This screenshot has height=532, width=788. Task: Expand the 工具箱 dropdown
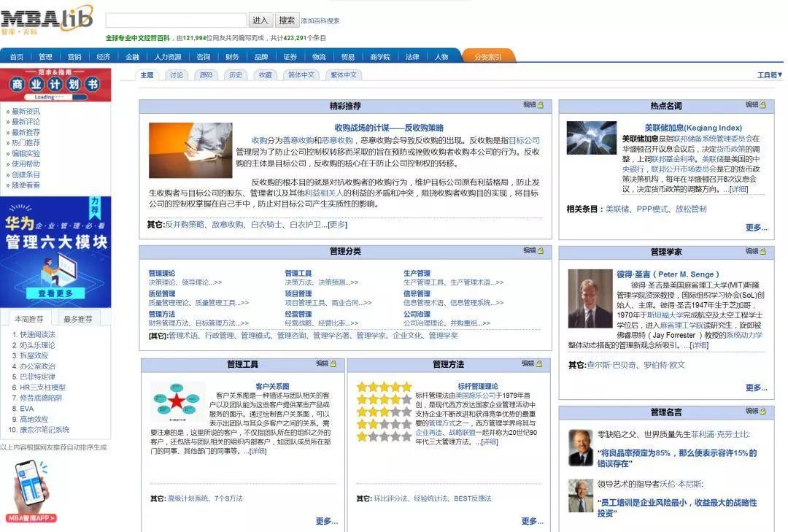(770, 75)
